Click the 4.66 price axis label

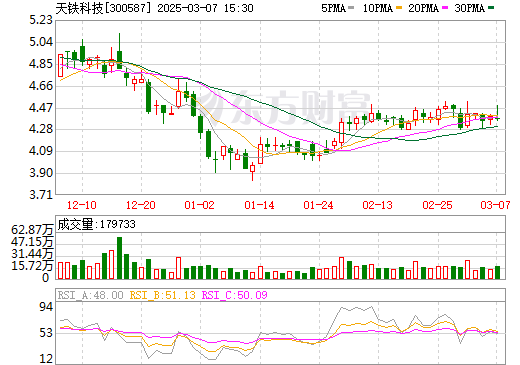click(41, 86)
